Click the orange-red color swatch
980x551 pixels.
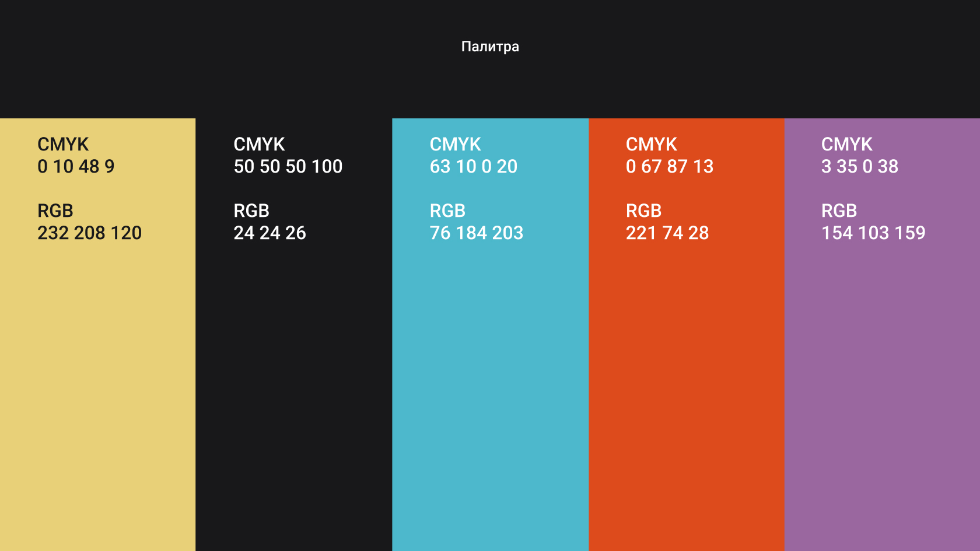point(687,335)
